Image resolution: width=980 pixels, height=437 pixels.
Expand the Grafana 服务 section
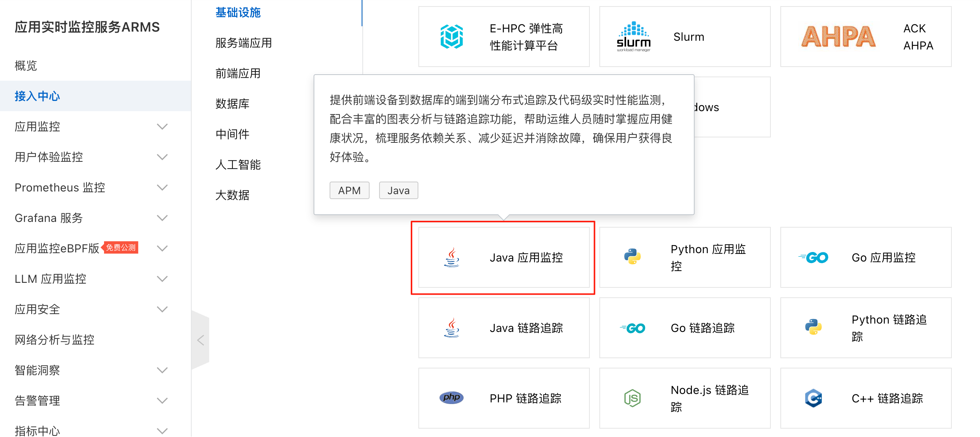pyautogui.click(x=162, y=218)
